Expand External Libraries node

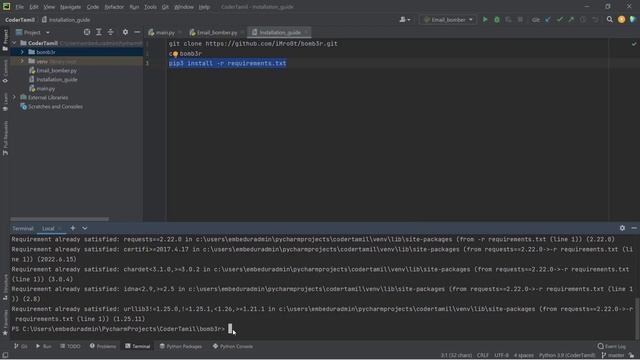coord(14,97)
